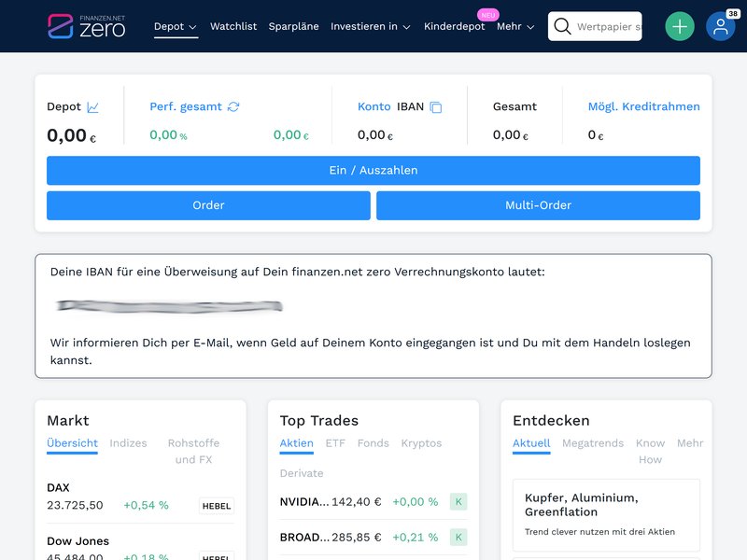Click the finanzen.net zero logo
Viewport: 747px width, 560px height.
pos(87,26)
